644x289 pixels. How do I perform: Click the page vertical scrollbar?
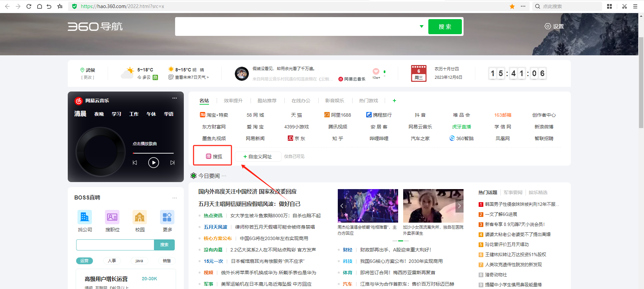pos(641,82)
